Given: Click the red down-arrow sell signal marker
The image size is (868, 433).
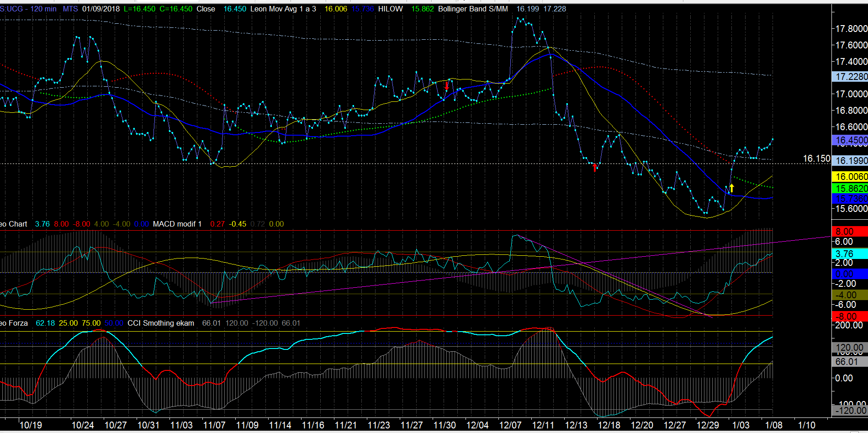Looking at the screenshot, I should 446,86.
